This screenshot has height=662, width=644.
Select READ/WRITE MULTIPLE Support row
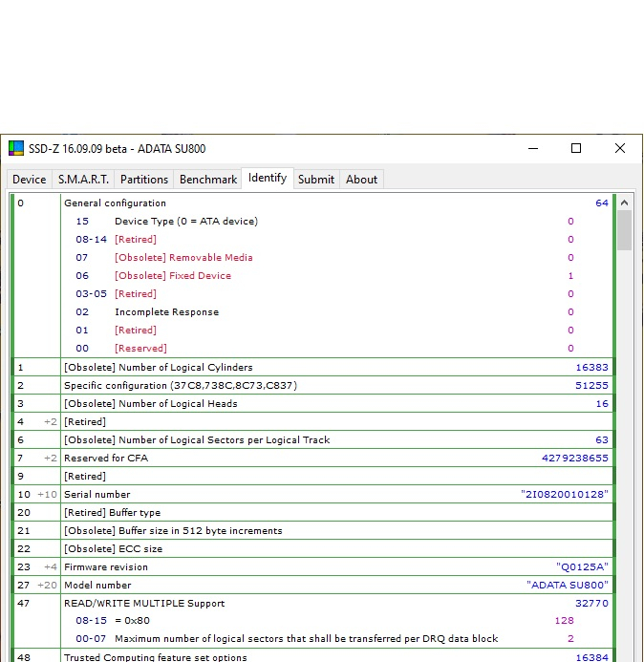(x=312, y=604)
